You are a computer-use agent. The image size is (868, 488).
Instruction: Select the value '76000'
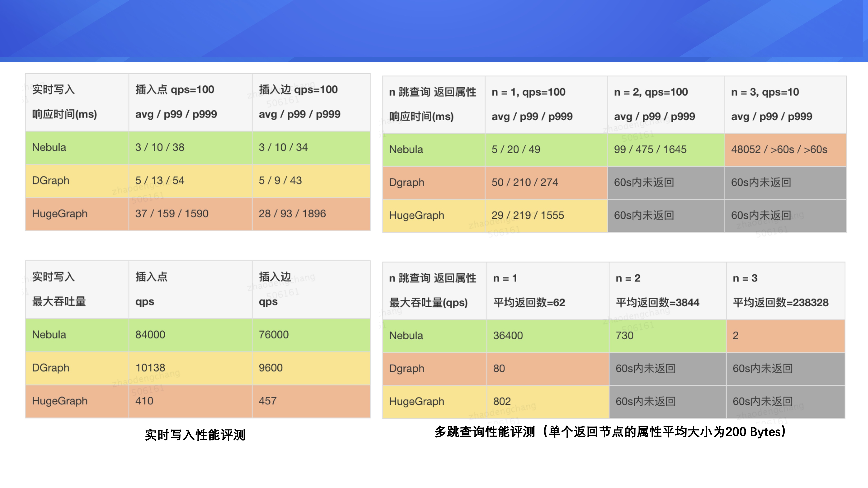click(274, 334)
